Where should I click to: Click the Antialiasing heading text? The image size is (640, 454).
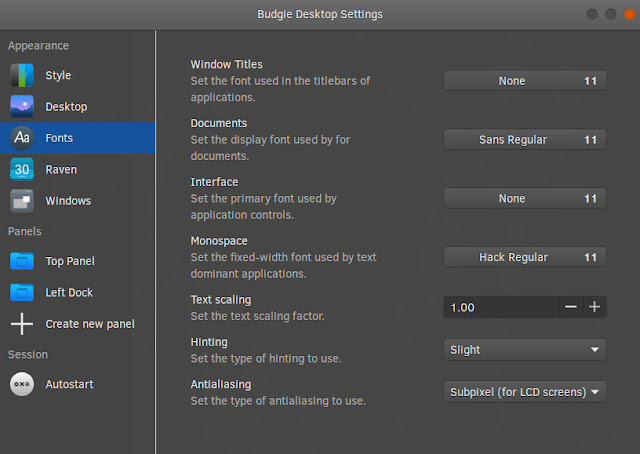click(221, 385)
